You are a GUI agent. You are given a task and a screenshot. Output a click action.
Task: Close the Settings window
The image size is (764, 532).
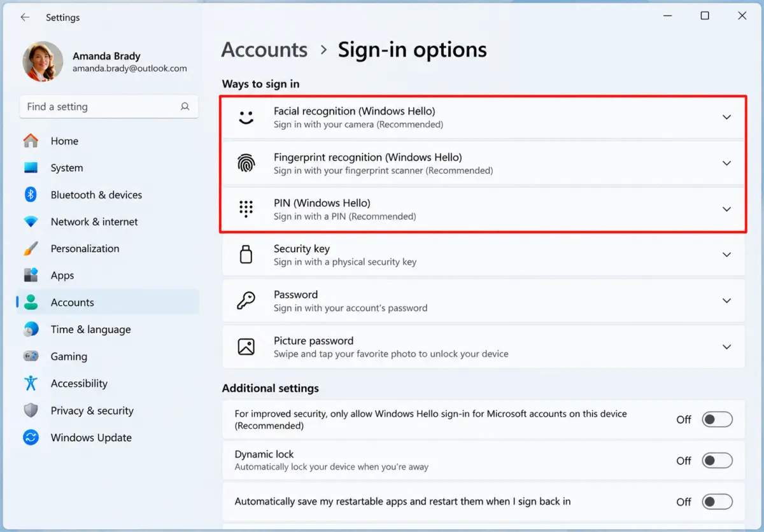click(x=742, y=16)
